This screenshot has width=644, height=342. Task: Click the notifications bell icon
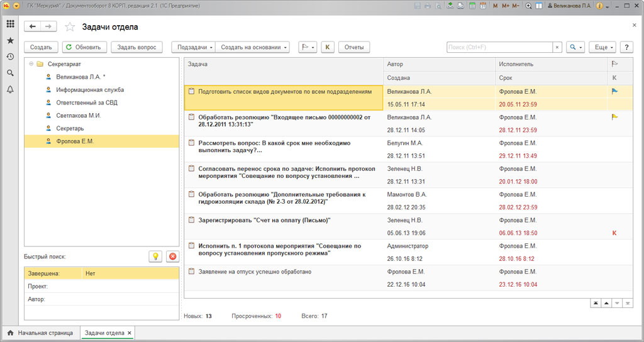(10, 89)
